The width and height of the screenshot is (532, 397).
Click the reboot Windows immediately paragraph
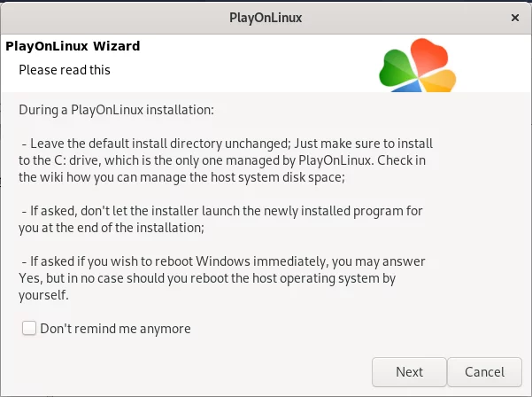[222, 278]
